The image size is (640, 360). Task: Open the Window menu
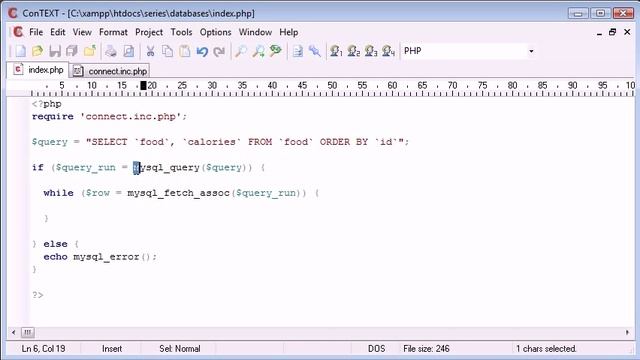click(x=255, y=32)
